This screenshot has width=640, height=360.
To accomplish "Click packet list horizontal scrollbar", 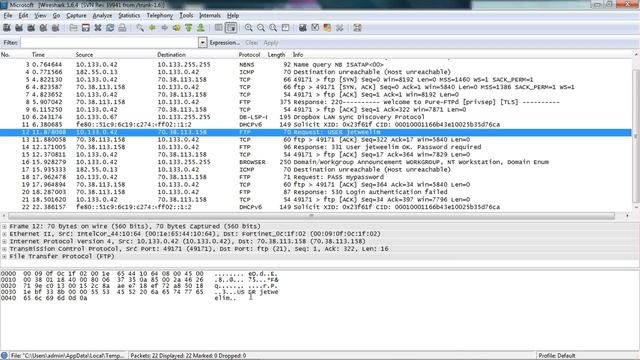I will 311,216.
